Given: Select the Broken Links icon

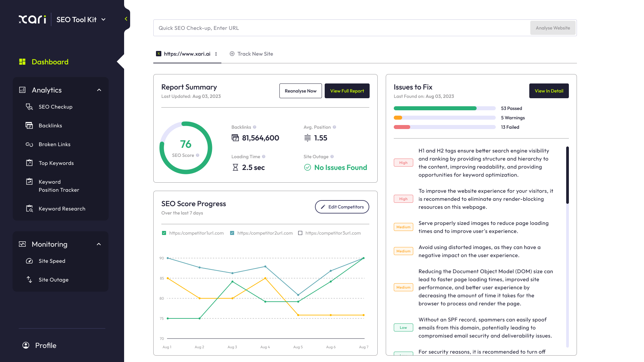Looking at the screenshot, I should tap(29, 144).
